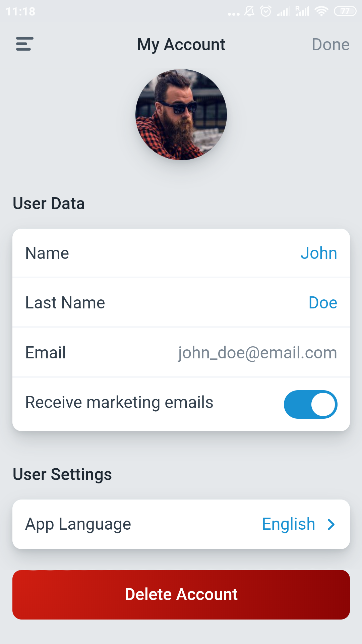Expand App Language chevron arrow

[331, 524]
